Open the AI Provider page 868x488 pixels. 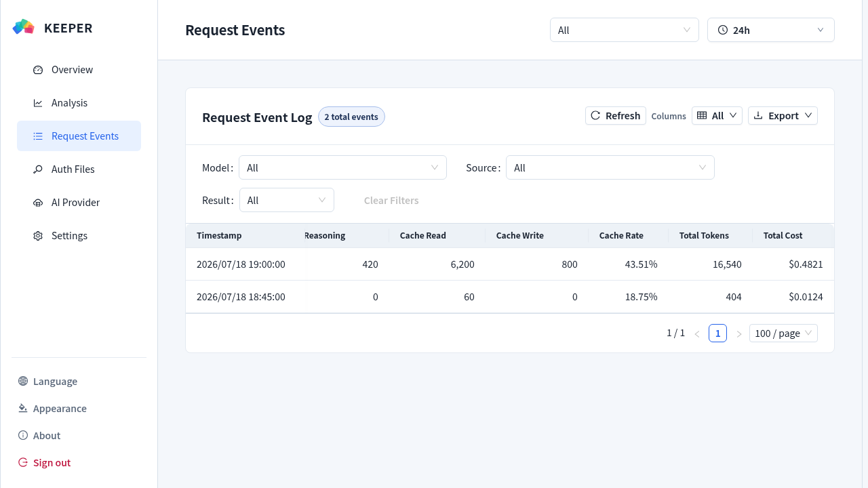(x=79, y=203)
